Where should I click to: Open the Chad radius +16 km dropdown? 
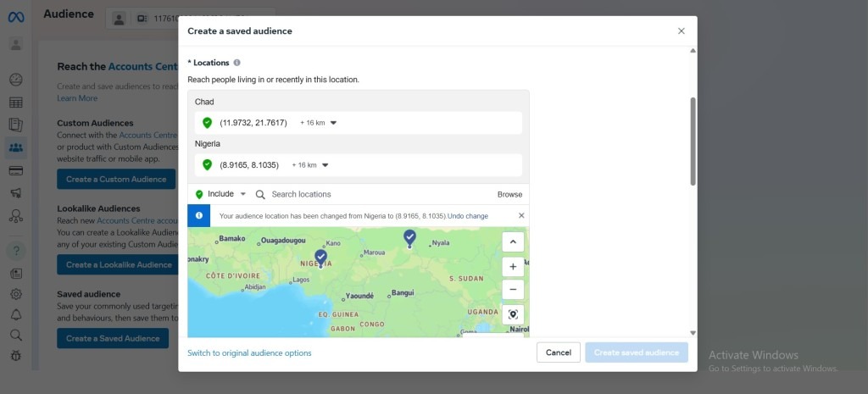tap(319, 123)
